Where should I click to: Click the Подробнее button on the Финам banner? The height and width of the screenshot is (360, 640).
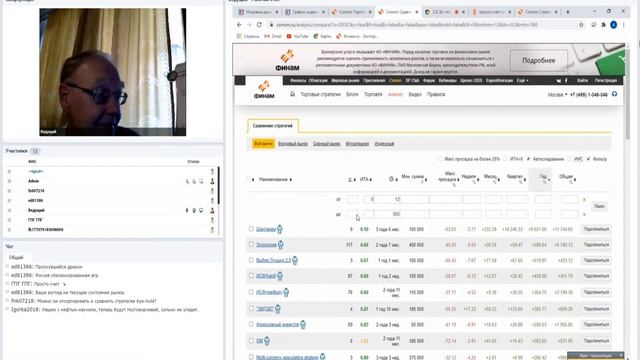tap(539, 60)
